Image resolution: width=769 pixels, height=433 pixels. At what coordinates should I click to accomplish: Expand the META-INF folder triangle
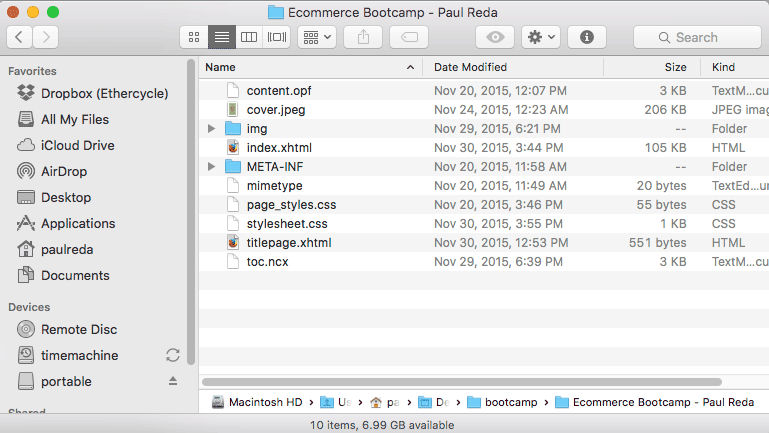tap(211, 167)
